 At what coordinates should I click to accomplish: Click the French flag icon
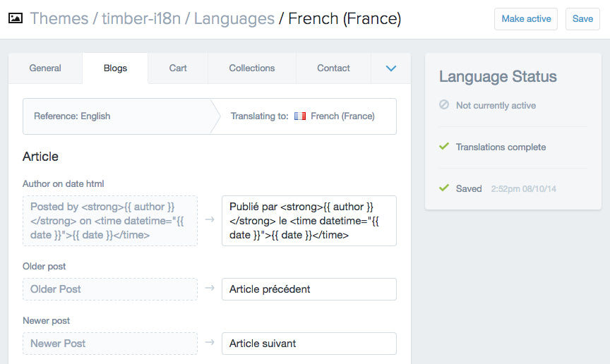click(300, 116)
